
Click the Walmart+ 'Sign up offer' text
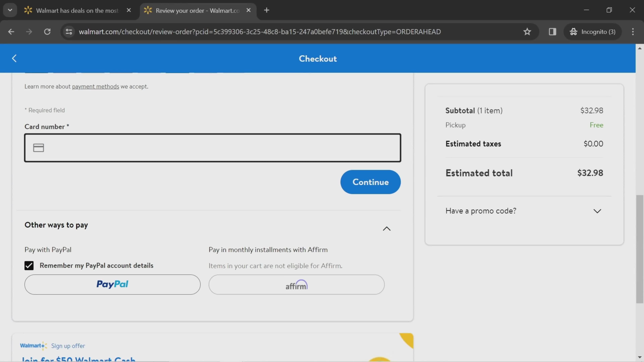click(x=68, y=346)
